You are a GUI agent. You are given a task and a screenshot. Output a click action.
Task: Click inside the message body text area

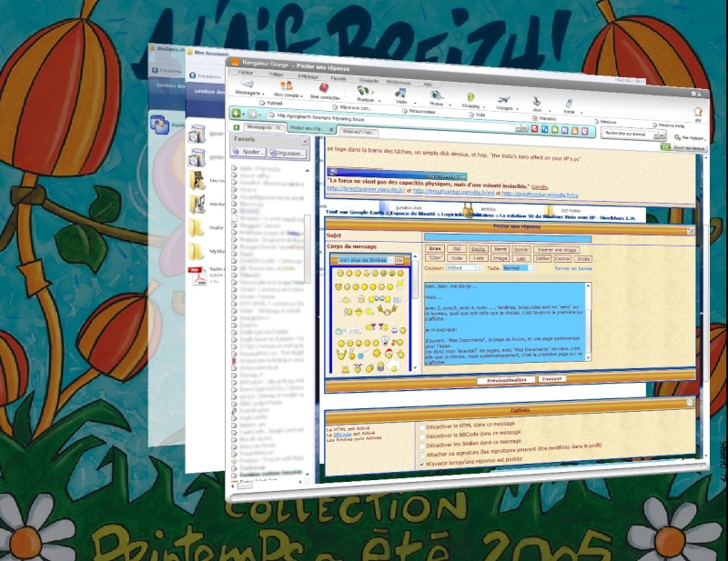[x=504, y=323]
